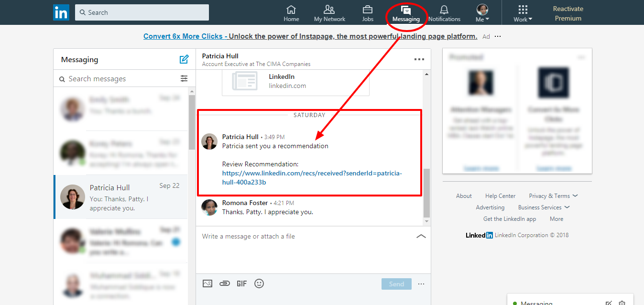Expand the message compose box chevron
The height and width of the screenshot is (305, 644).
point(421,236)
